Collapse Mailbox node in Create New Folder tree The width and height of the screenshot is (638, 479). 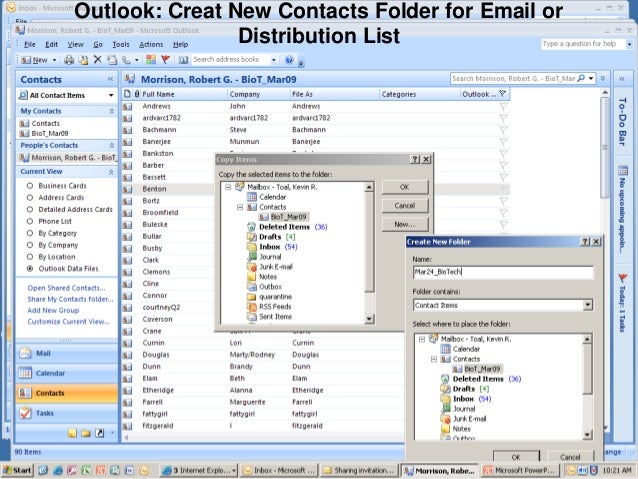click(x=422, y=339)
